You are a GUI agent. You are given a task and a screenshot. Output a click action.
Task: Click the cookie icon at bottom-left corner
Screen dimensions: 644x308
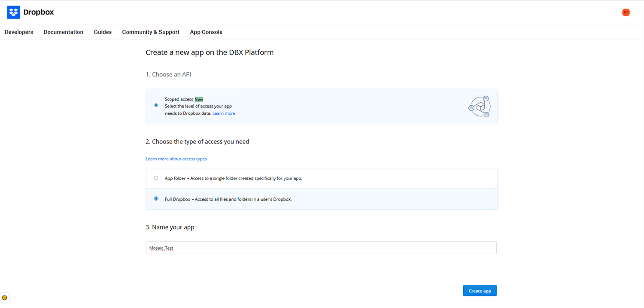pyautogui.click(x=5, y=298)
